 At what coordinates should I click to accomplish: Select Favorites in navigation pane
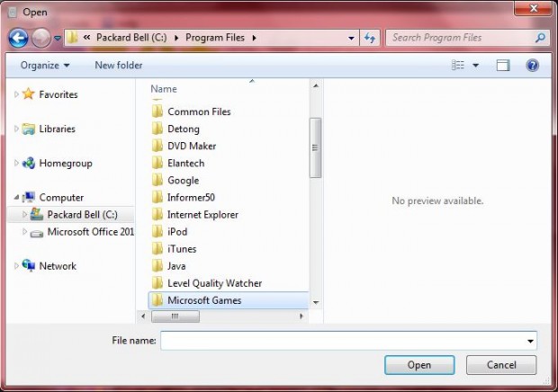(x=58, y=94)
